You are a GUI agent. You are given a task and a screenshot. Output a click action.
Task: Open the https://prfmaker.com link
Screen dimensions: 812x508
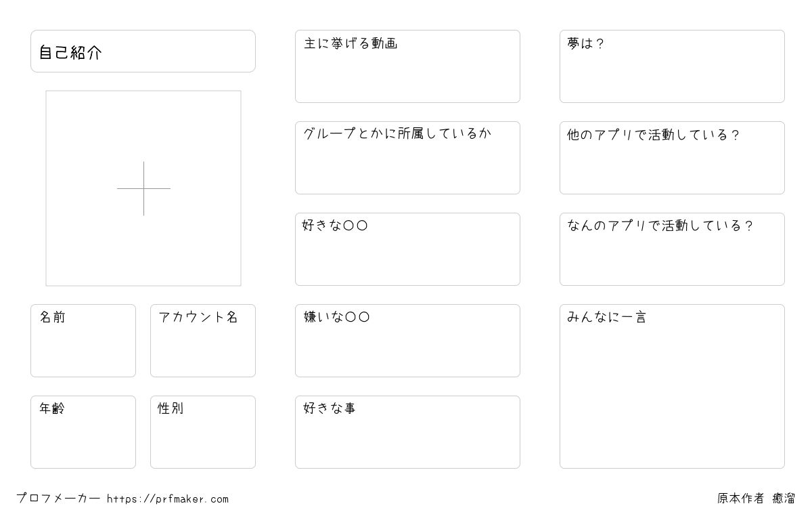[x=168, y=499]
